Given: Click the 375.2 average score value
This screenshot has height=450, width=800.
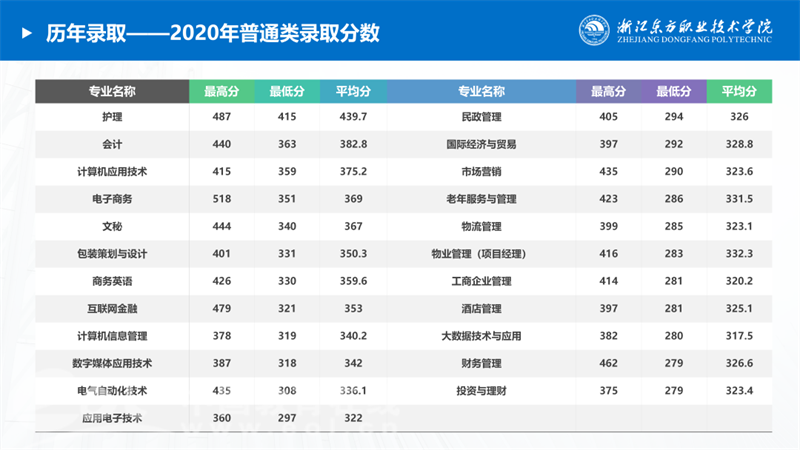Looking at the screenshot, I should point(354,171).
